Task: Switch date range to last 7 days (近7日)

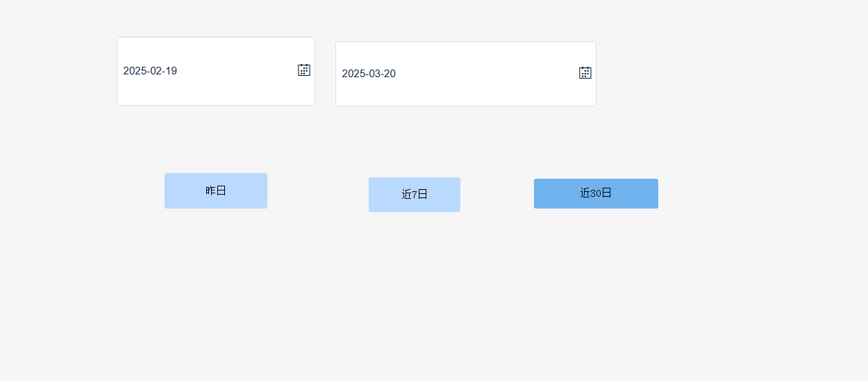Action: point(415,195)
